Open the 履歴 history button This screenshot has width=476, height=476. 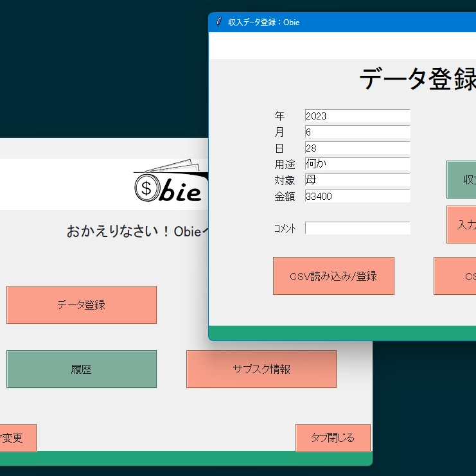point(82,369)
